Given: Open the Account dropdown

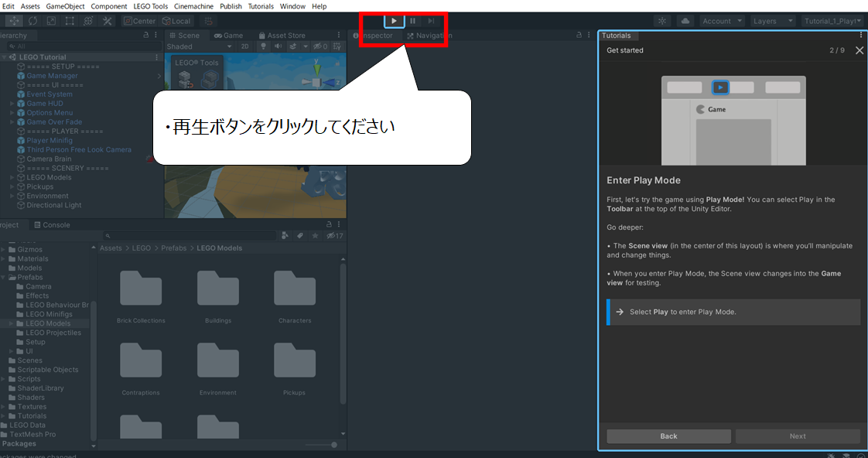Looking at the screenshot, I should click(x=723, y=21).
